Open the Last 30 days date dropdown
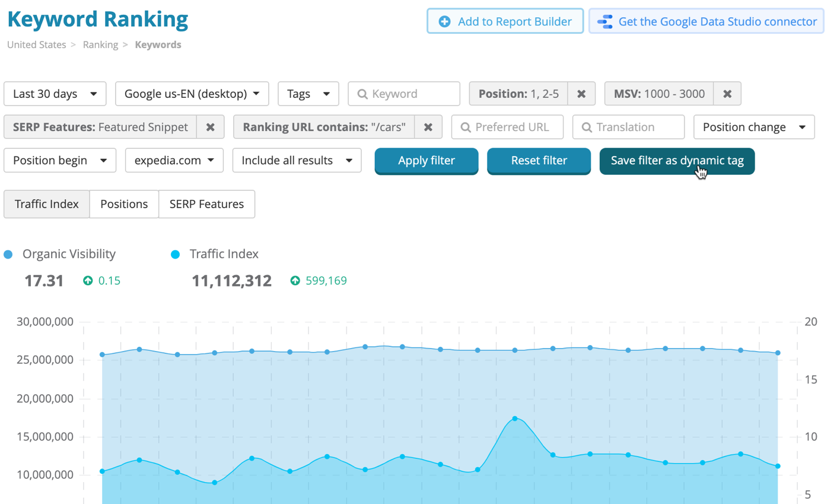The width and height of the screenshot is (840, 504). tap(55, 94)
